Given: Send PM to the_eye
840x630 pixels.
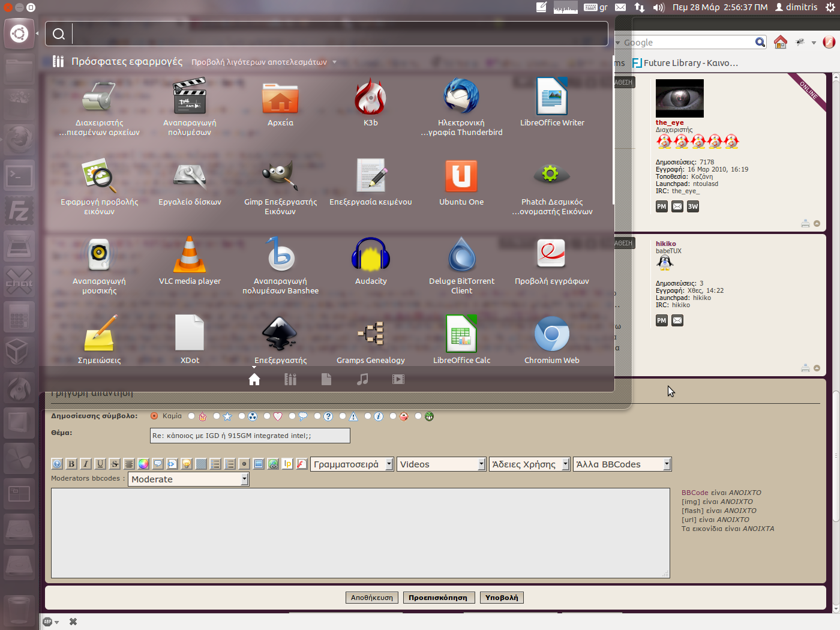Looking at the screenshot, I should coord(662,206).
